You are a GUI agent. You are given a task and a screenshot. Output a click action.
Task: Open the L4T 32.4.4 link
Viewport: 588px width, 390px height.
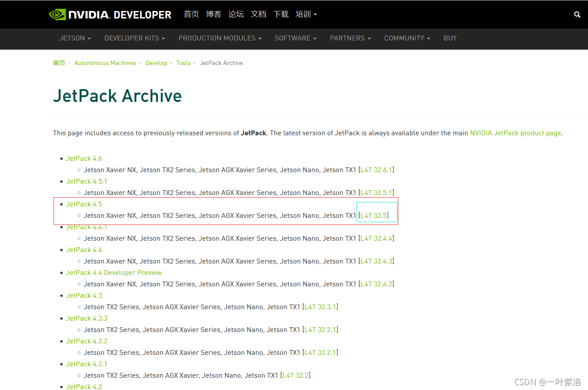pyautogui.click(x=376, y=238)
